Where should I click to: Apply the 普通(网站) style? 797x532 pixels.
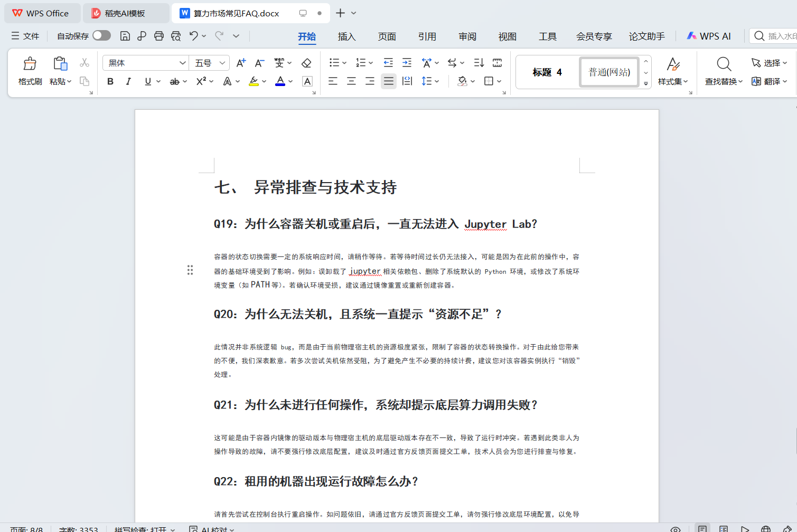point(610,72)
